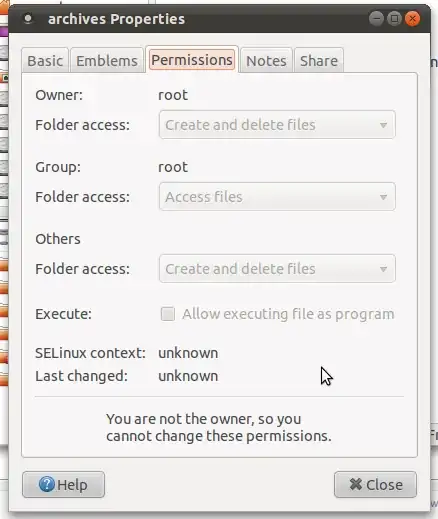Click the archives Properties title bar
Screen dimensions: 438x519
pos(200,19)
